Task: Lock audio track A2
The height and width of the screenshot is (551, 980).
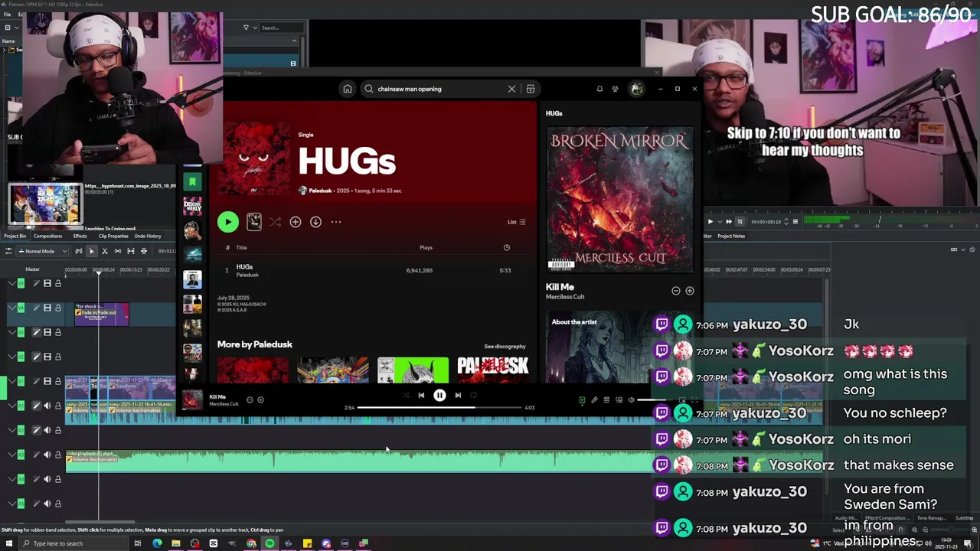Action: click(58, 430)
